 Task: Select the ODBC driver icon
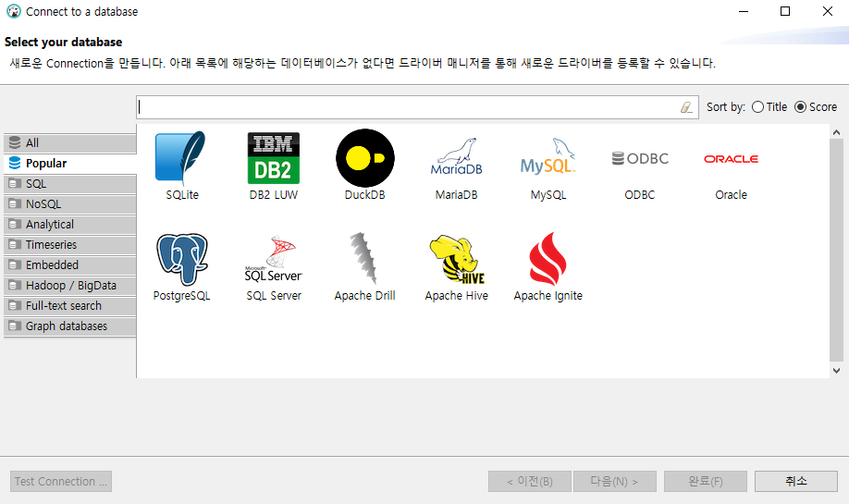[x=639, y=159]
